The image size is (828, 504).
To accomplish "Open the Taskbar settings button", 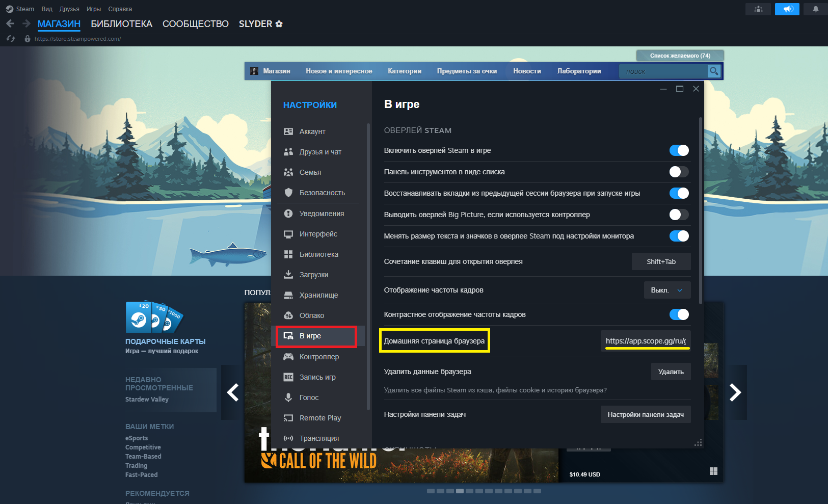I will pos(645,414).
